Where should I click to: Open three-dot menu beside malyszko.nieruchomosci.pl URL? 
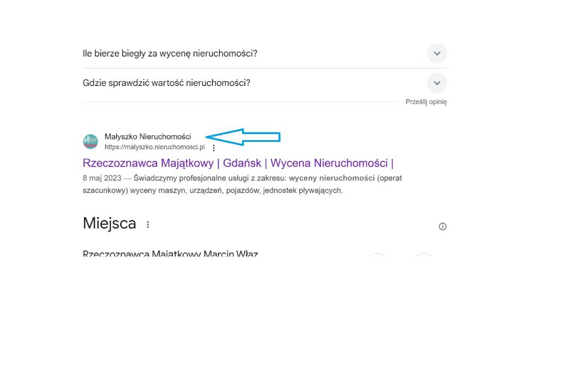(214, 147)
